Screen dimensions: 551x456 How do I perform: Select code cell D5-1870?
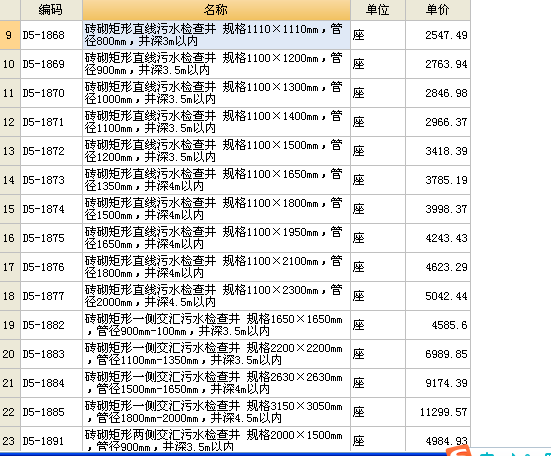point(51,93)
